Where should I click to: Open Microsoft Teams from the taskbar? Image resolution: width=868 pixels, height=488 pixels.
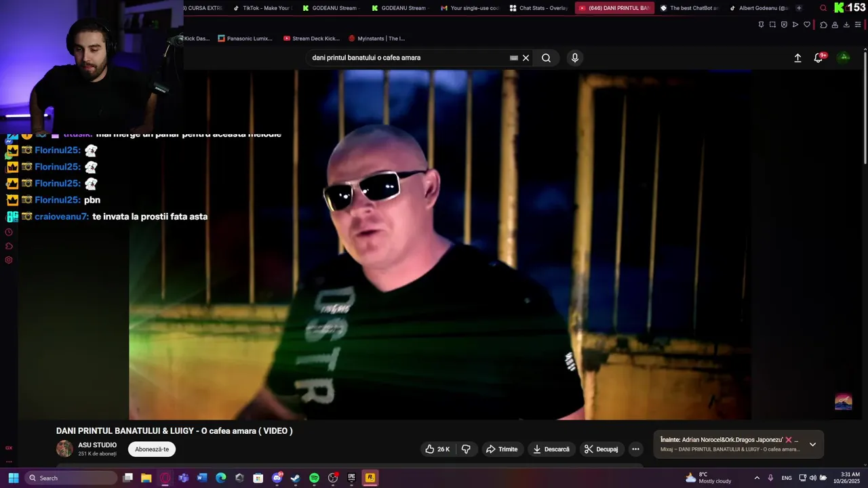pyautogui.click(x=183, y=478)
